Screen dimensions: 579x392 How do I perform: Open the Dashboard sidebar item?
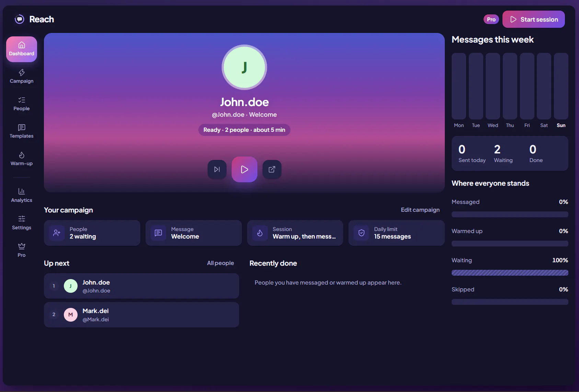coord(22,49)
